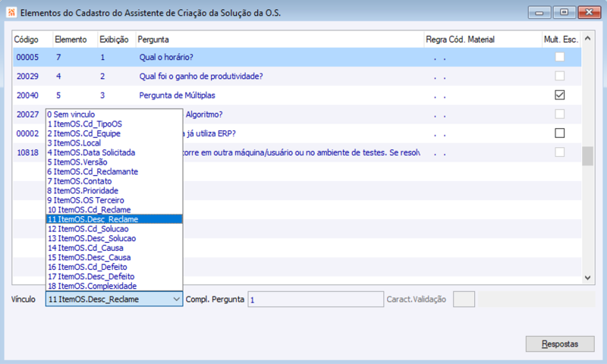This screenshot has width=607, height=364.
Task: Toggle Mult. Esc. checkbox for row 10818
Action: pyautogui.click(x=559, y=152)
